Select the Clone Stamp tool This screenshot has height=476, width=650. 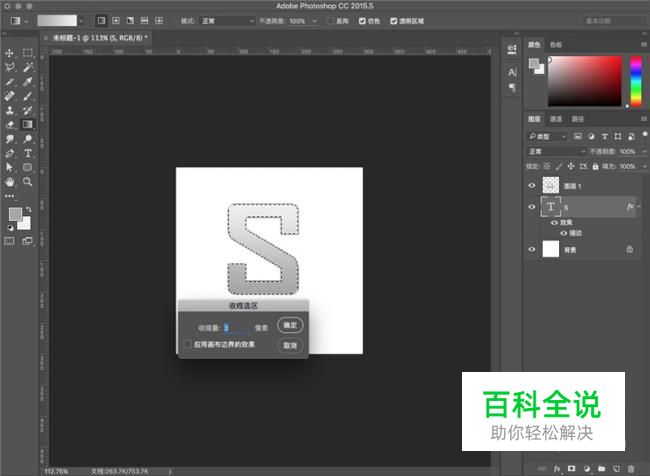point(9,110)
